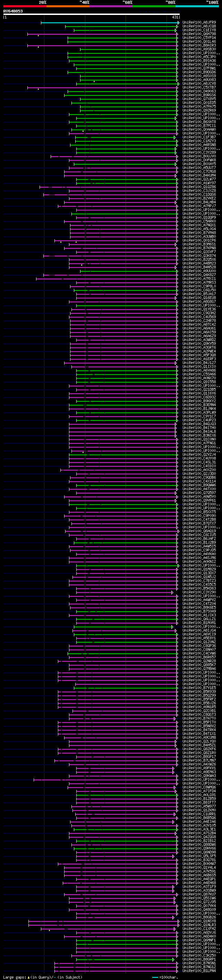Click the green ~80% identity legend segment
Viewport: 222px width, 980px height.
coord(154,6)
